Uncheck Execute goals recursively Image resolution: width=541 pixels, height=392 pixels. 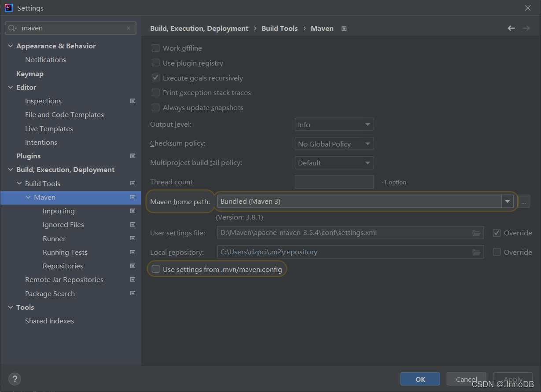155,78
